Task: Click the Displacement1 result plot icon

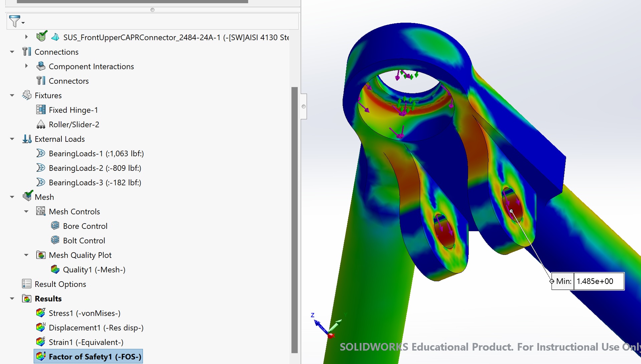Action: [x=40, y=327]
